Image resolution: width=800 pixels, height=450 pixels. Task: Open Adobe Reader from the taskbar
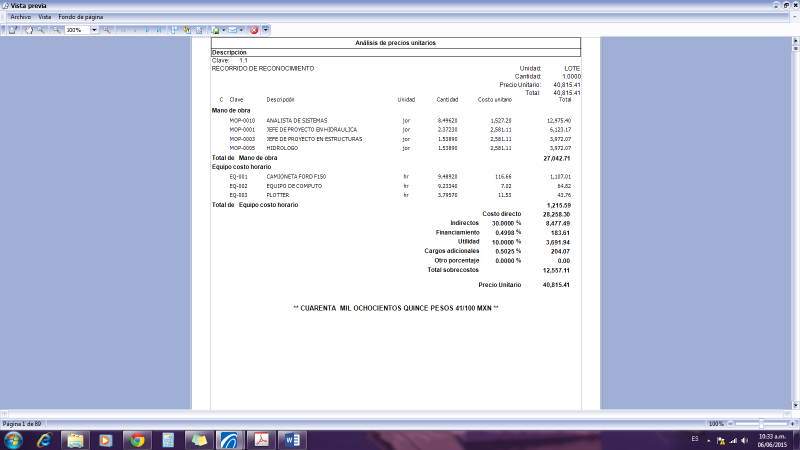(261, 440)
